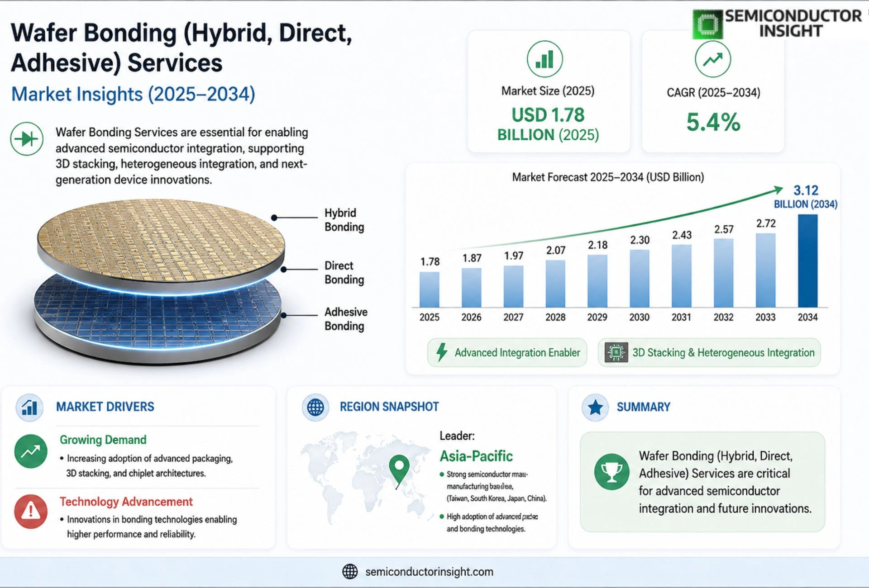Screen dimensions: 869x588
Task: Click the Growing Demand green trend icon
Action: pos(31,451)
